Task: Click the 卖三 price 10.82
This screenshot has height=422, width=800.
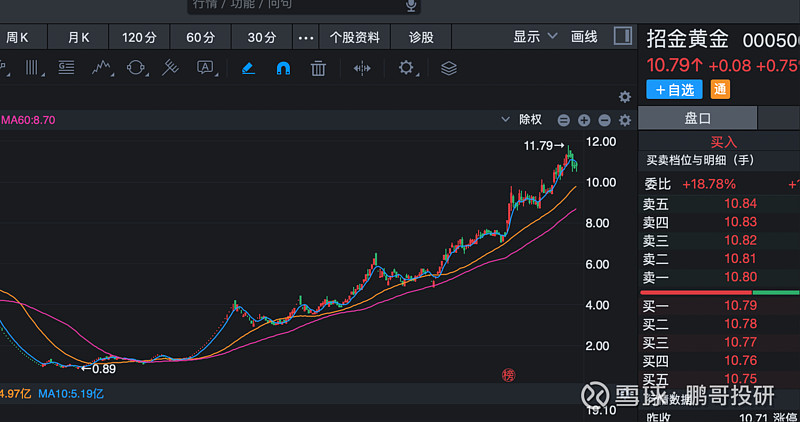Action: click(740, 240)
